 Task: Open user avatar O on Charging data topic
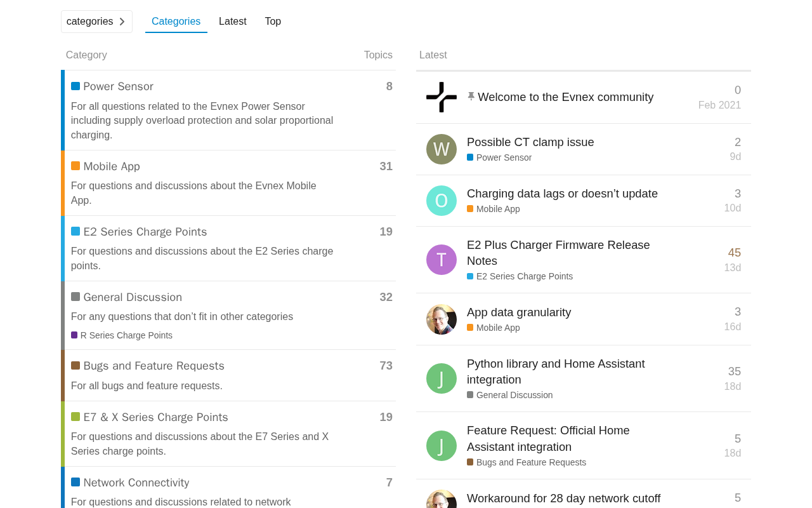(x=442, y=201)
